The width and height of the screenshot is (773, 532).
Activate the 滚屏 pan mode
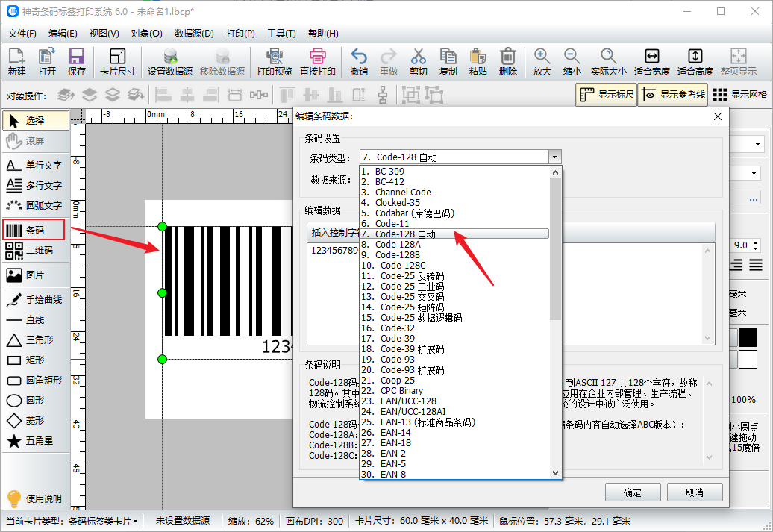(x=36, y=141)
